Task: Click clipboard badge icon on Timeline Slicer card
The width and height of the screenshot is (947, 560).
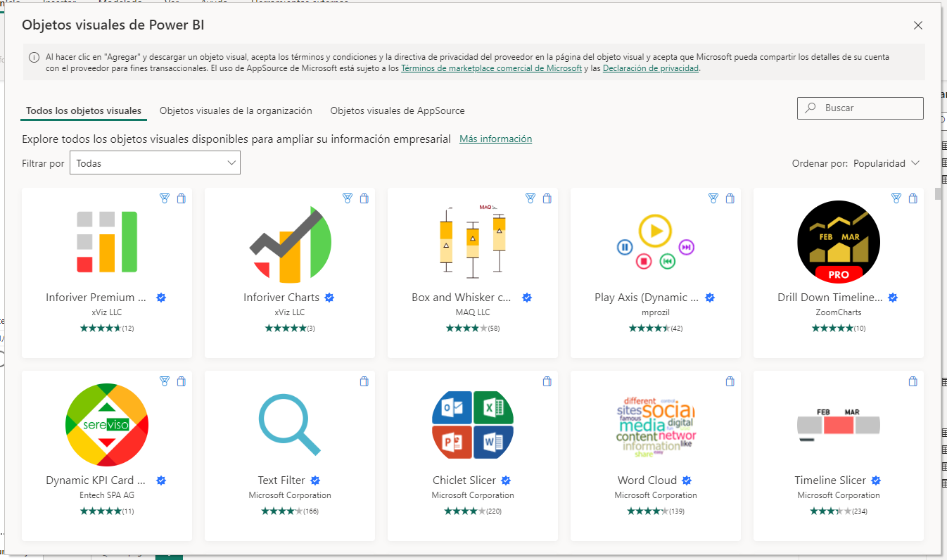Action: tap(913, 382)
